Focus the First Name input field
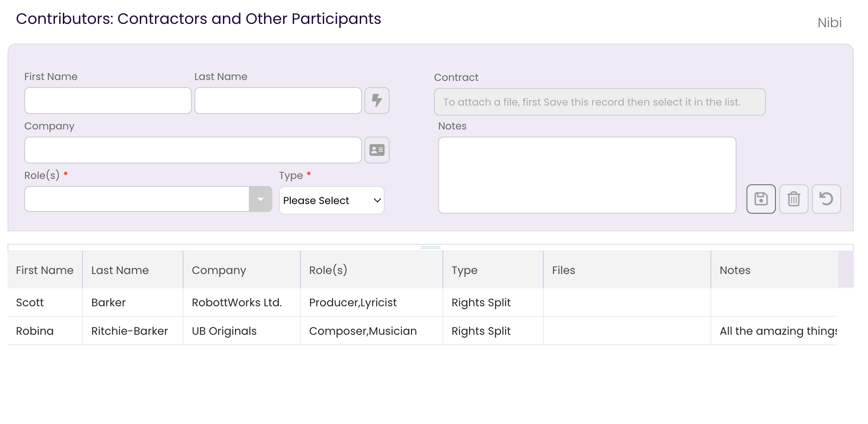This screenshot has height=424, width=868. [108, 101]
